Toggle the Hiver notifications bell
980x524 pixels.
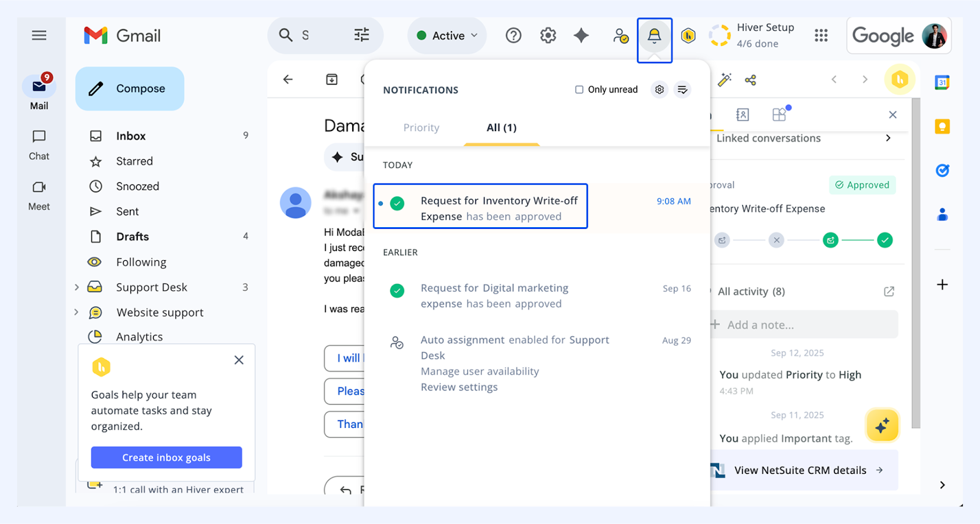(x=654, y=36)
